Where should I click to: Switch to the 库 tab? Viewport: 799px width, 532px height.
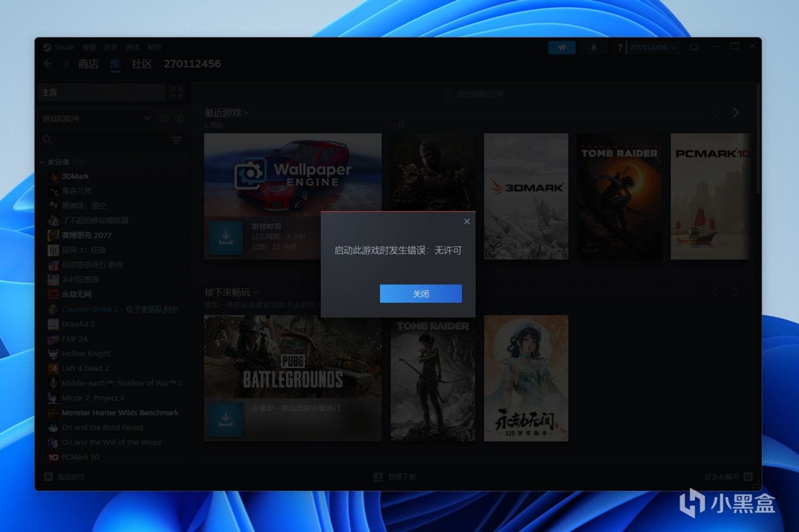(115, 64)
